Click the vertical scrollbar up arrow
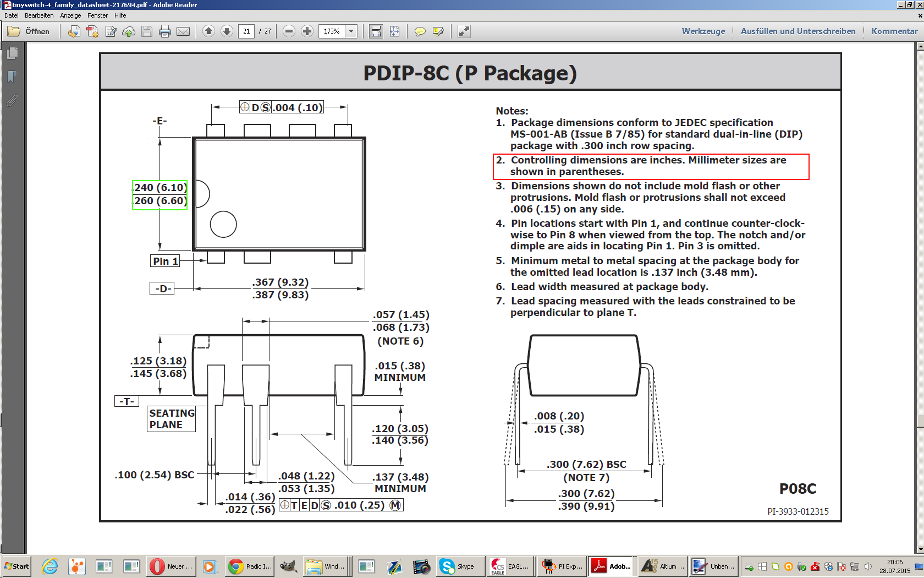Screen dimensions: 924x578 pyautogui.click(x=920, y=46)
